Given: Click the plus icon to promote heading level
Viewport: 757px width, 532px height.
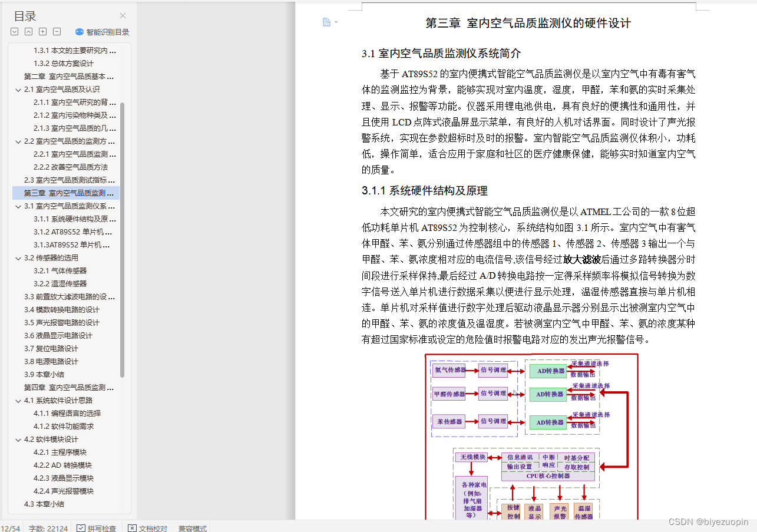Looking at the screenshot, I should click(43, 32).
